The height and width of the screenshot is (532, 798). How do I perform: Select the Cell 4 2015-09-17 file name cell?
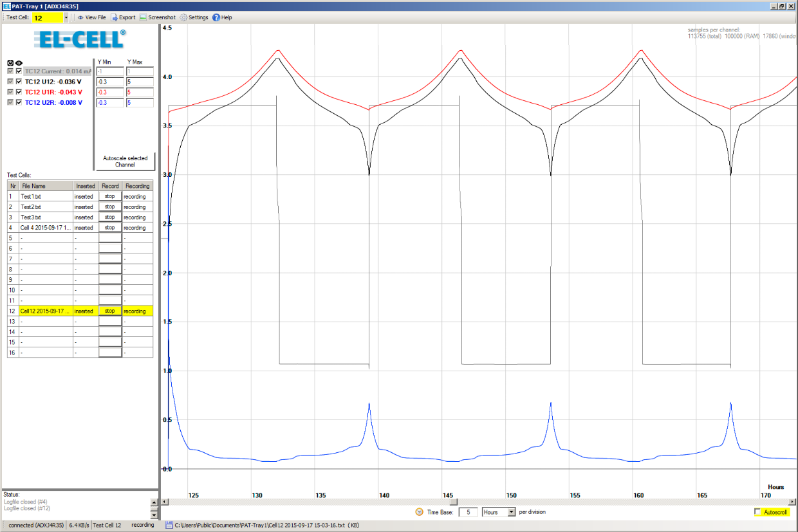(x=46, y=227)
